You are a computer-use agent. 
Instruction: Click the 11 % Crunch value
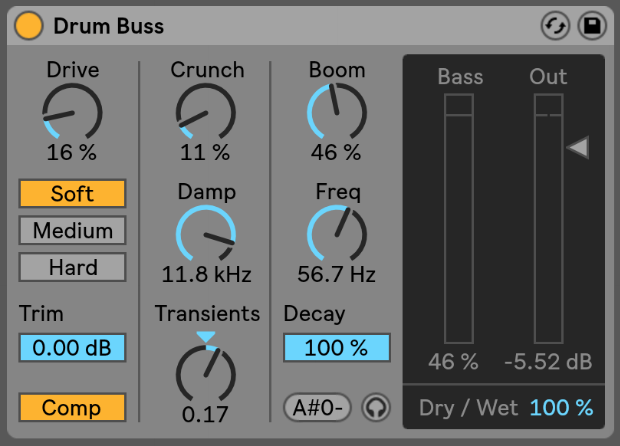coord(205,152)
